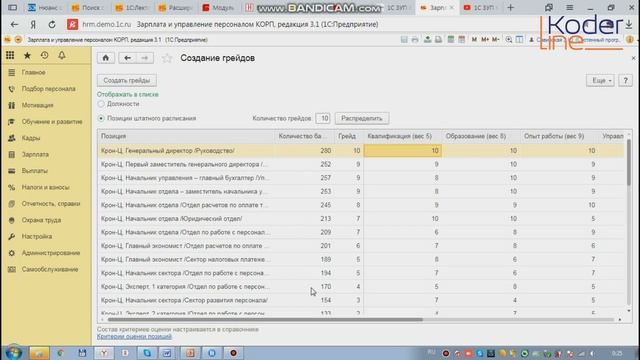640x360 pixels.
Task: Open the Охрана труда section
Action: click(x=41, y=220)
